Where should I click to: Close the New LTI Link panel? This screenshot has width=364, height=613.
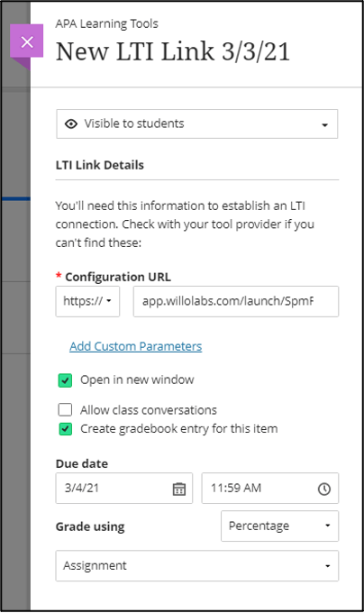26,41
